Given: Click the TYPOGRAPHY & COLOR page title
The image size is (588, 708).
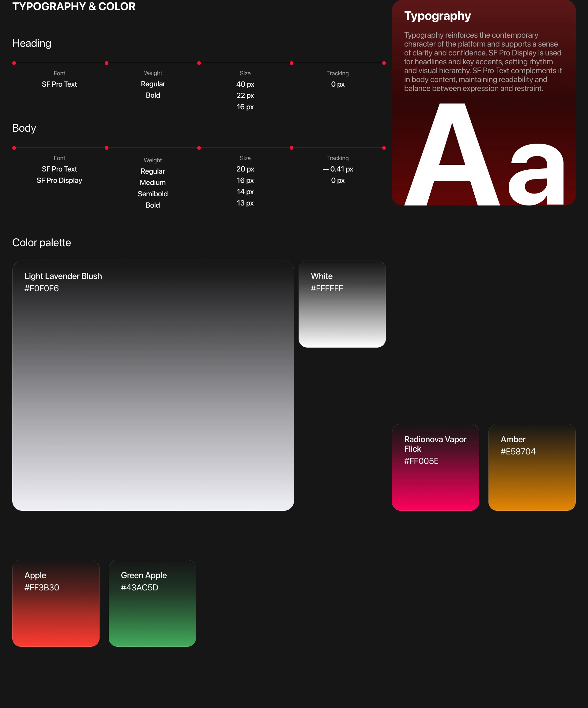Looking at the screenshot, I should pyautogui.click(x=74, y=6).
